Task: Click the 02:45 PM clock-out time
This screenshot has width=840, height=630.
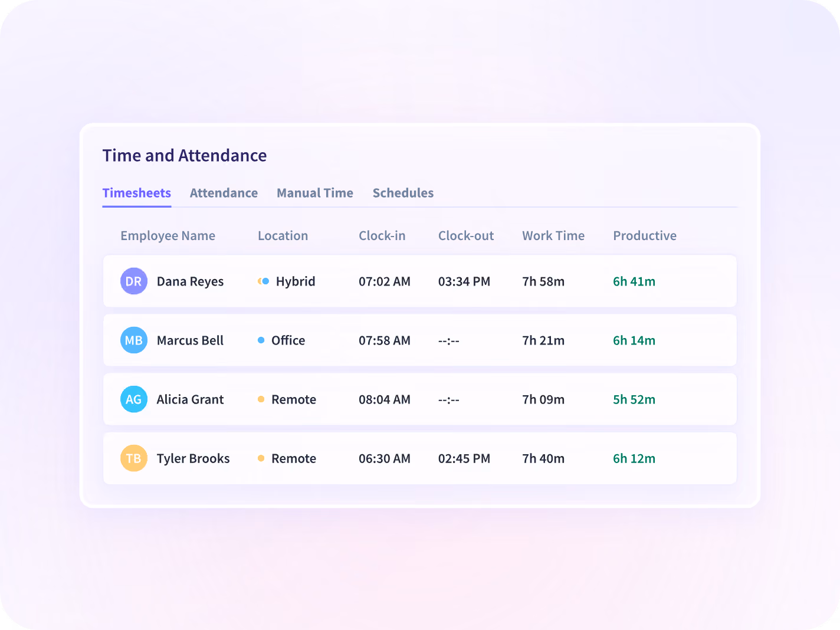Action: pos(464,458)
